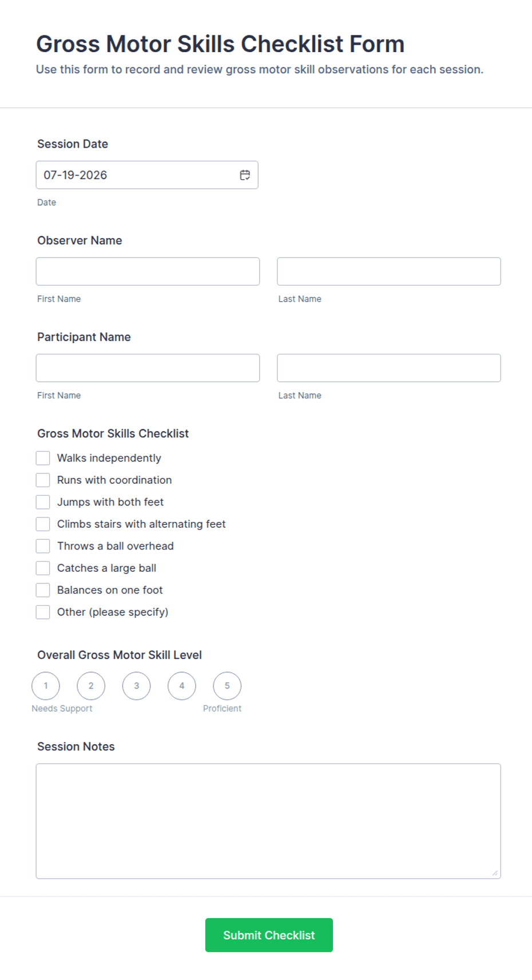Grab the Session Notes resize handle

point(495,873)
